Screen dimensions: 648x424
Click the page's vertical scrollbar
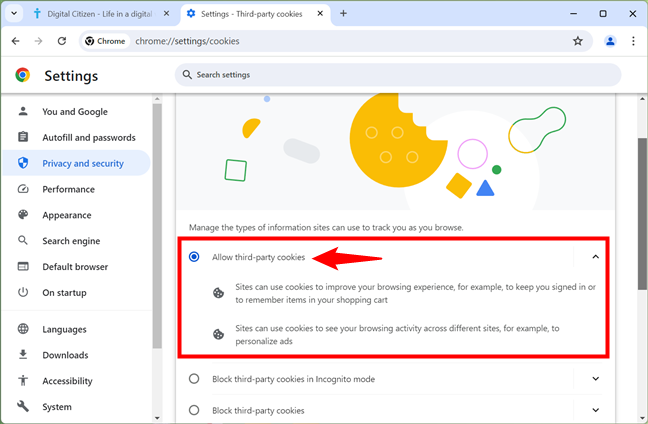(x=642, y=200)
